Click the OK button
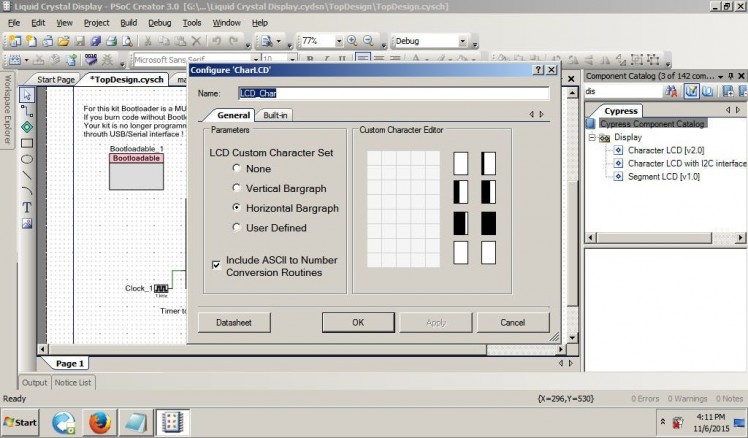The image size is (748, 438). tap(357, 322)
